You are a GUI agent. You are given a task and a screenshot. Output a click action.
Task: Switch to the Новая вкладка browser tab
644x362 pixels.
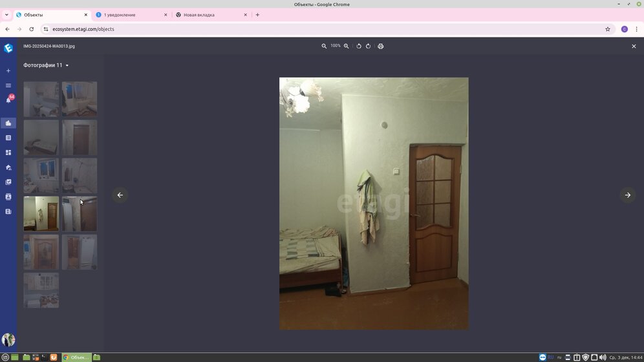[x=211, y=15]
